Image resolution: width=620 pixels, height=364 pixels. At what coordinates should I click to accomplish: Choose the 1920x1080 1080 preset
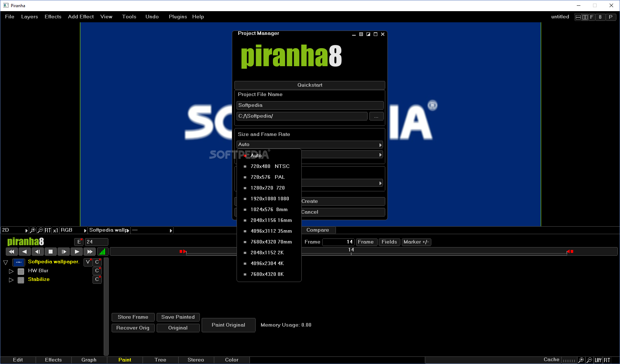point(269,199)
